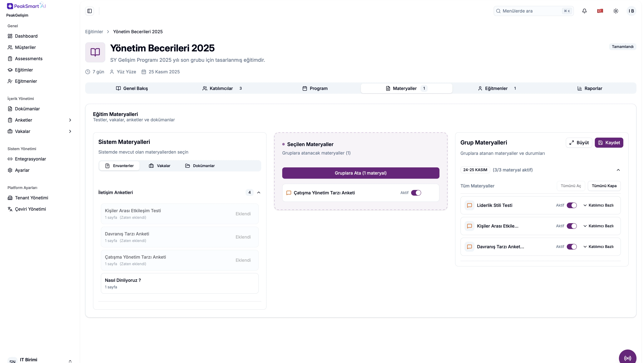Open Dashboard from the sidebar

click(26, 36)
